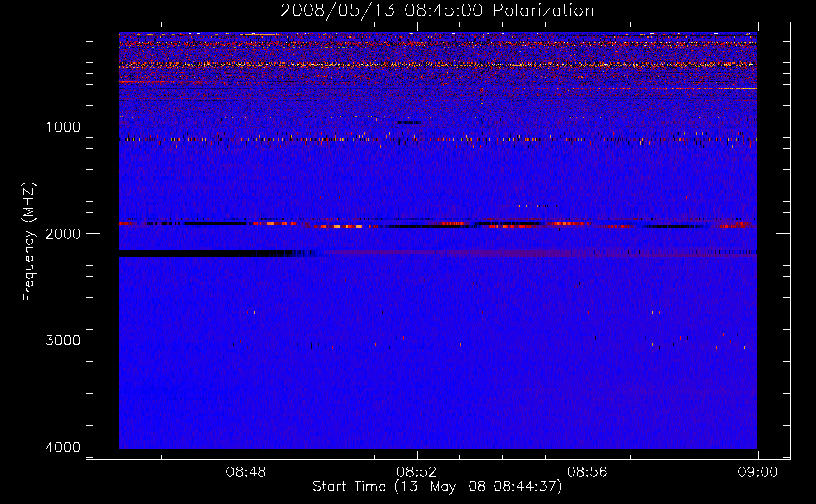Image resolution: width=816 pixels, height=504 pixels.
Task: Click the plot title "2008/05/13 08:45:00 Polarization"
Action: click(x=437, y=11)
